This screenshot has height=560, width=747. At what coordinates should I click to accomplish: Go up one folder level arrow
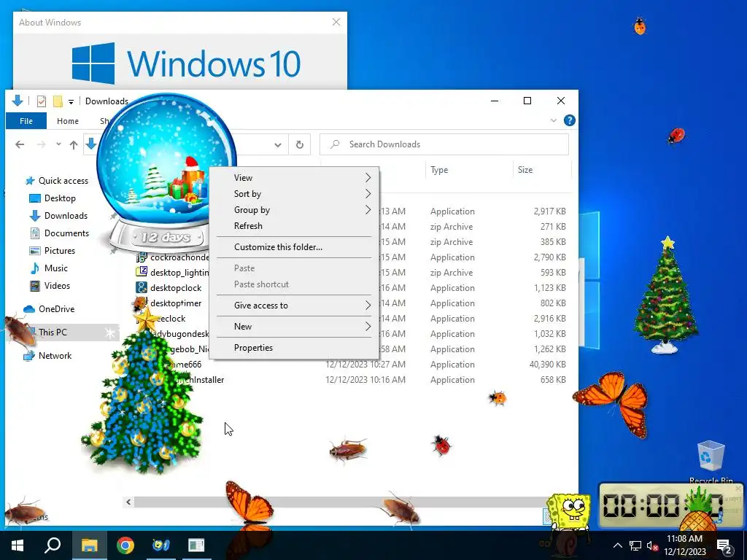click(74, 145)
